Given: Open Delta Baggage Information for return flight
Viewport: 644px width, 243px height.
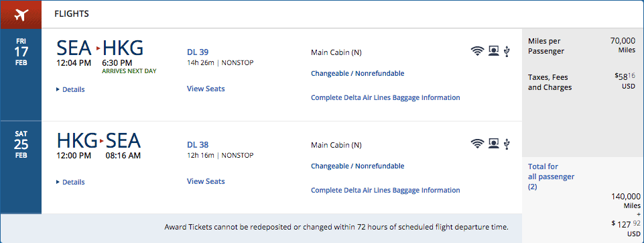Looking at the screenshot, I should coord(385,190).
